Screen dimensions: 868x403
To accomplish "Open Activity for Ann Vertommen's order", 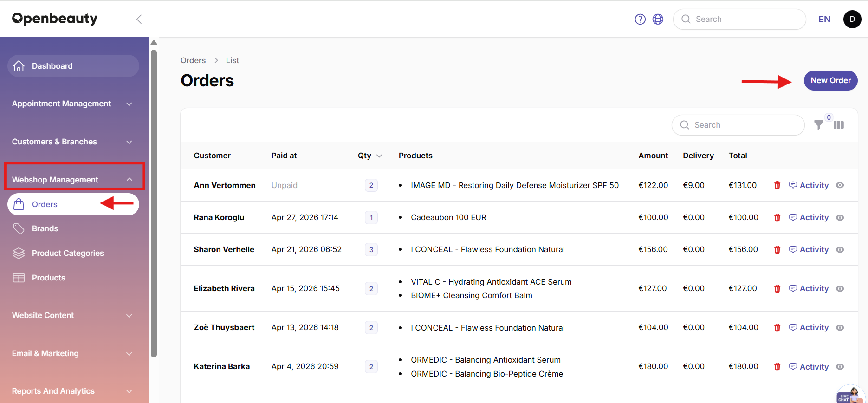I will click(809, 185).
